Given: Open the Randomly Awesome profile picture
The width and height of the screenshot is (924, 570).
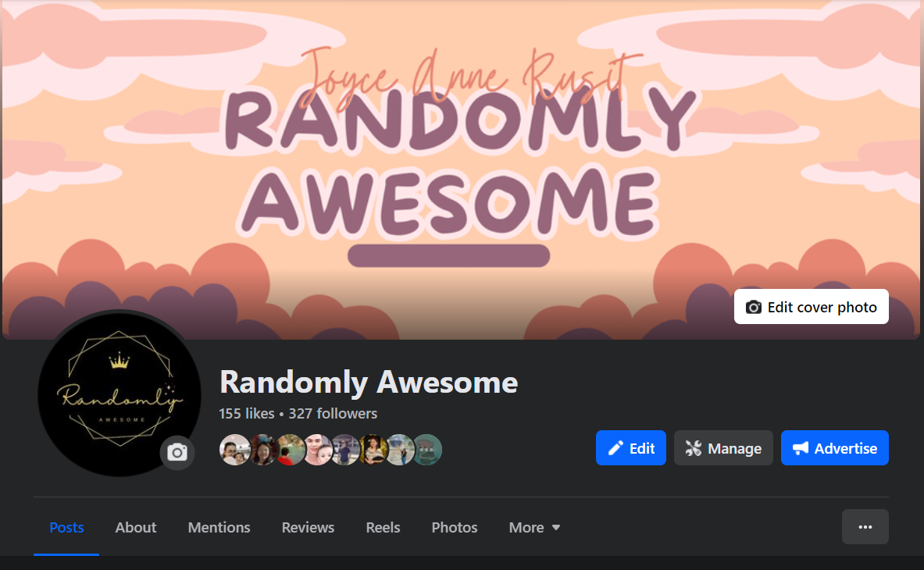Looking at the screenshot, I should tap(120, 394).
